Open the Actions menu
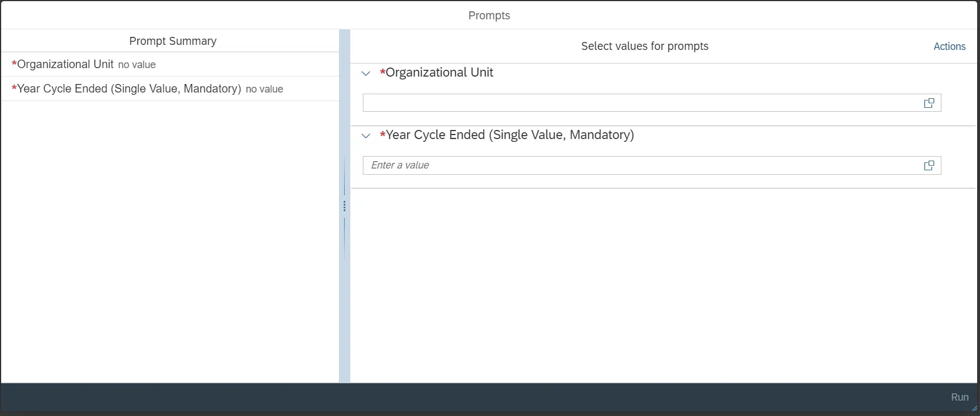Image resolution: width=980 pixels, height=416 pixels. pos(949,47)
